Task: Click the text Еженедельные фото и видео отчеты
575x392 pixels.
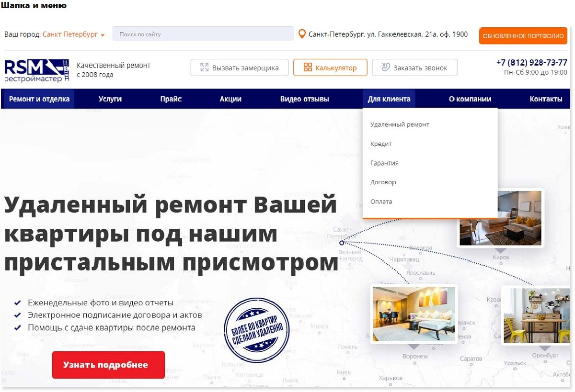Action: tap(101, 302)
